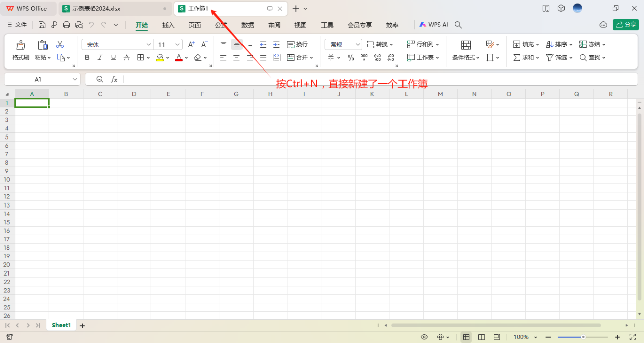Switch to the 数据 ribbon tab

click(248, 25)
